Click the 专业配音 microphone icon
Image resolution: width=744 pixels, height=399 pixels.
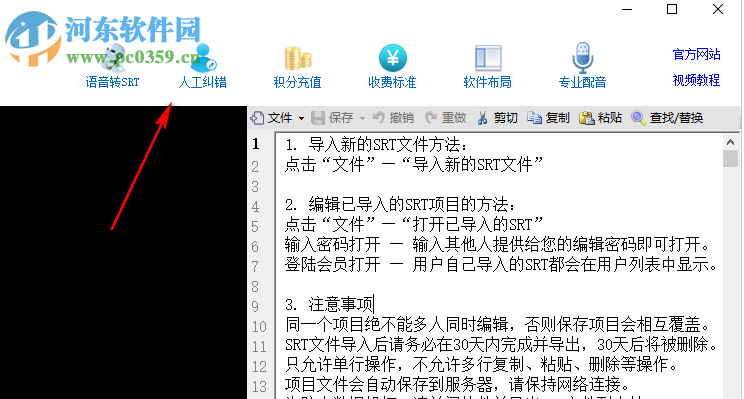click(x=583, y=58)
